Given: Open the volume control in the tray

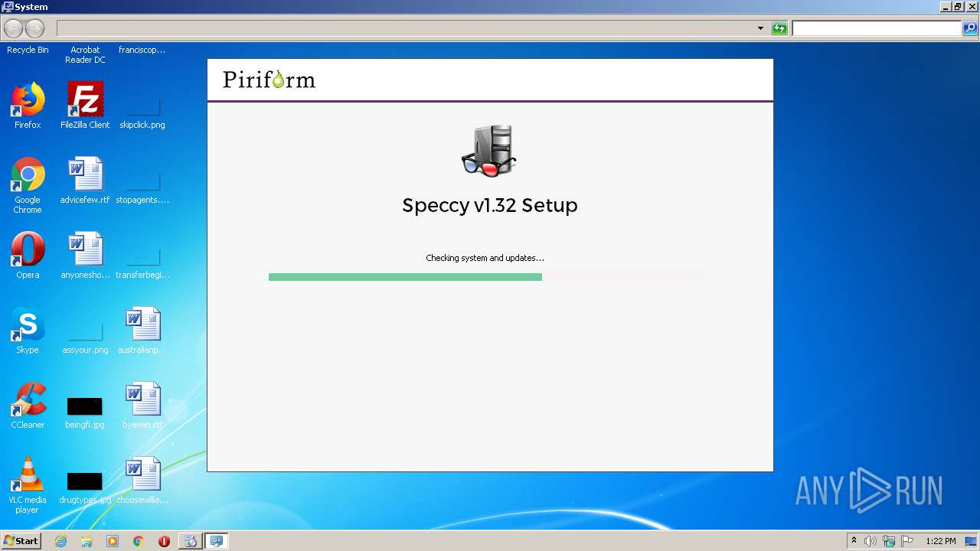Looking at the screenshot, I should (x=871, y=541).
